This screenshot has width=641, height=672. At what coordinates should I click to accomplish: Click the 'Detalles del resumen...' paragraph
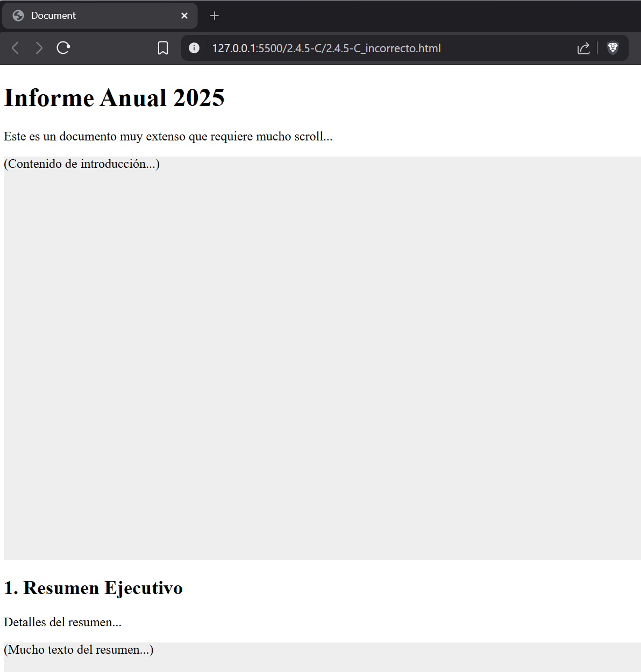62,623
